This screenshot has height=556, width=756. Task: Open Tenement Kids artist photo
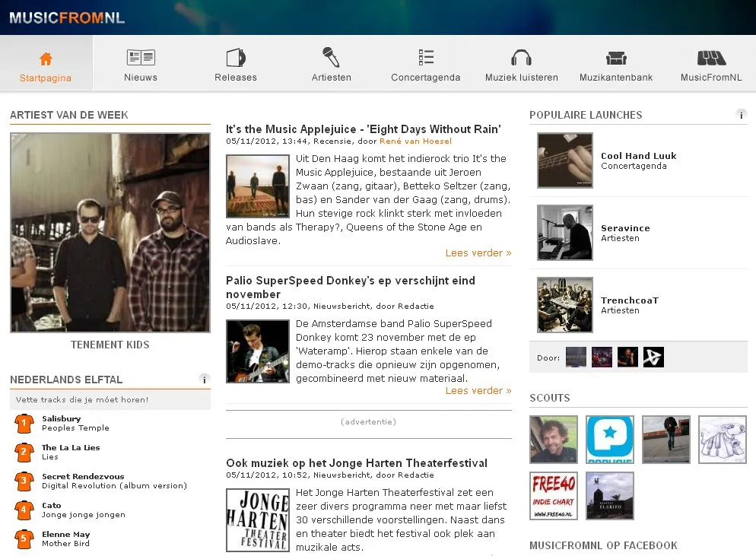click(110, 233)
